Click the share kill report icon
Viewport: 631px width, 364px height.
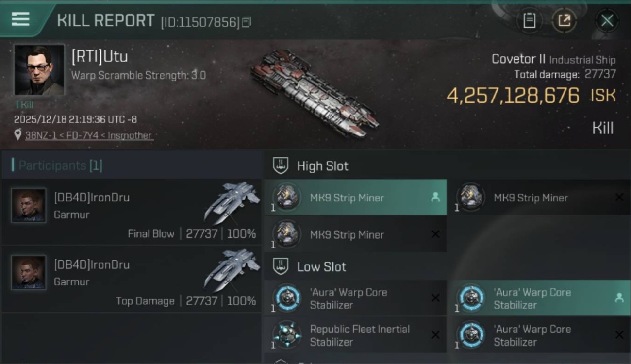pos(564,20)
